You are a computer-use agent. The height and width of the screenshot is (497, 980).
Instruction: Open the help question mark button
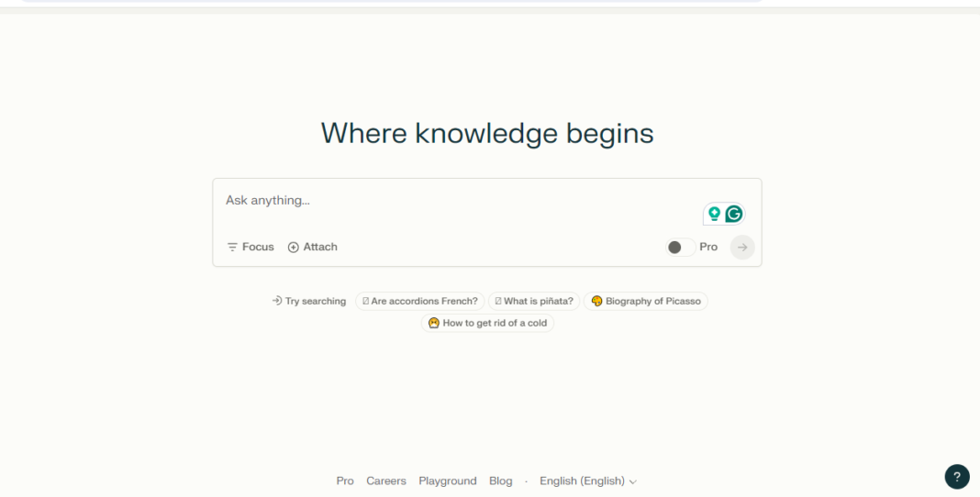(957, 477)
